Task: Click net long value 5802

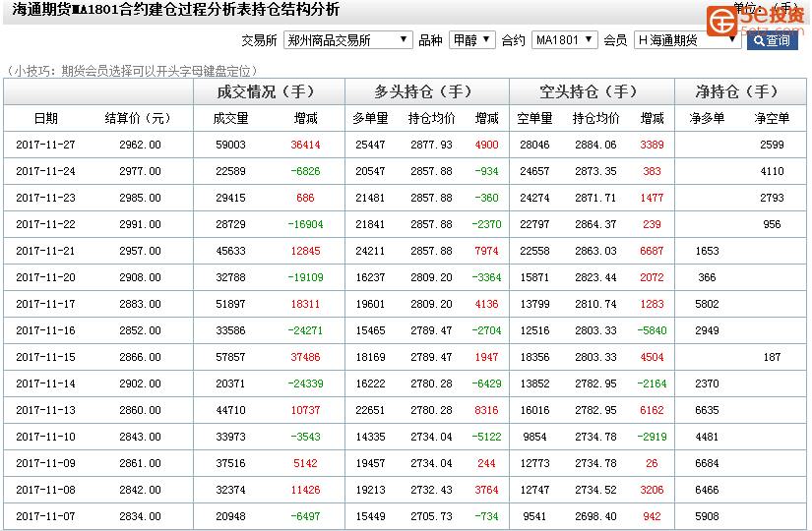Action: pyautogui.click(x=707, y=304)
